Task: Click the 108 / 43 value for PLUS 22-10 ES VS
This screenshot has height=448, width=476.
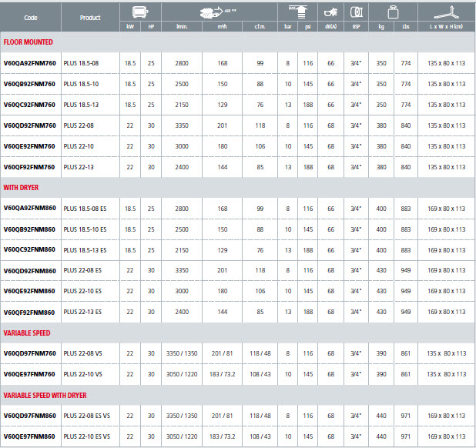Action: [x=260, y=436]
